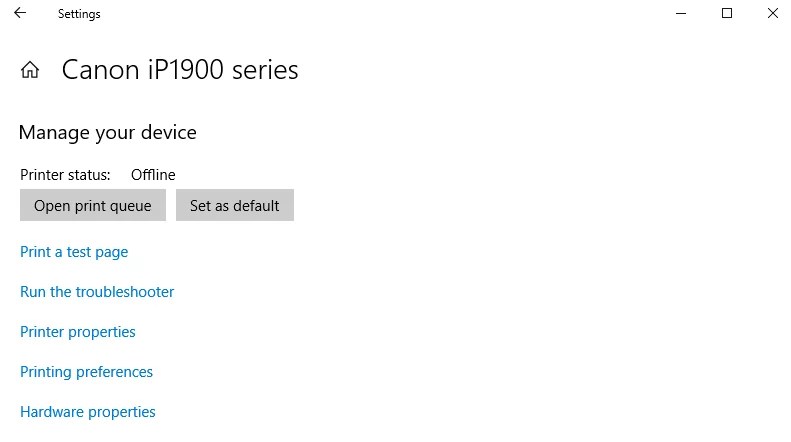Maximize the Settings window
Screen dimensions: 791x442
[x=727, y=14]
